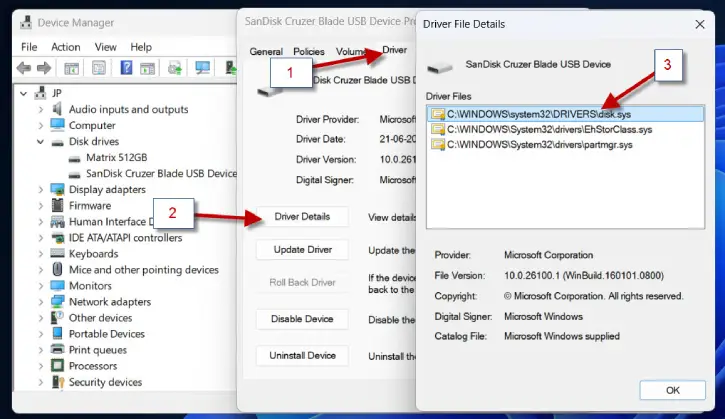The width and height of the screenshot is (725, 419).
Task: Switch to the Policies tab
Action: click(309, 51)
